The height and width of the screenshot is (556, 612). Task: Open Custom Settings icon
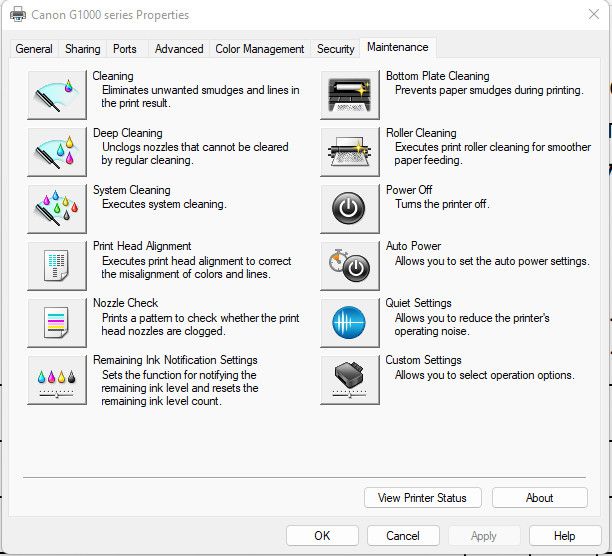[350, 379]
